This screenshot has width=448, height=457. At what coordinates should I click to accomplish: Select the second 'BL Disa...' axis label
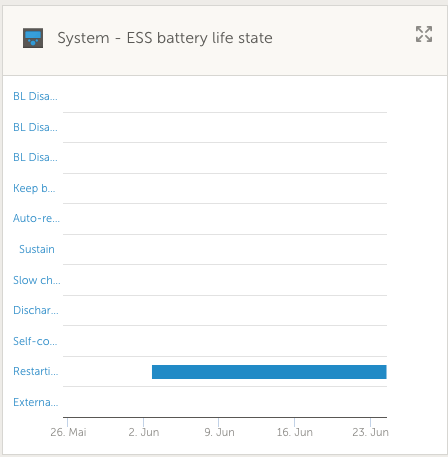coord(35,127)
